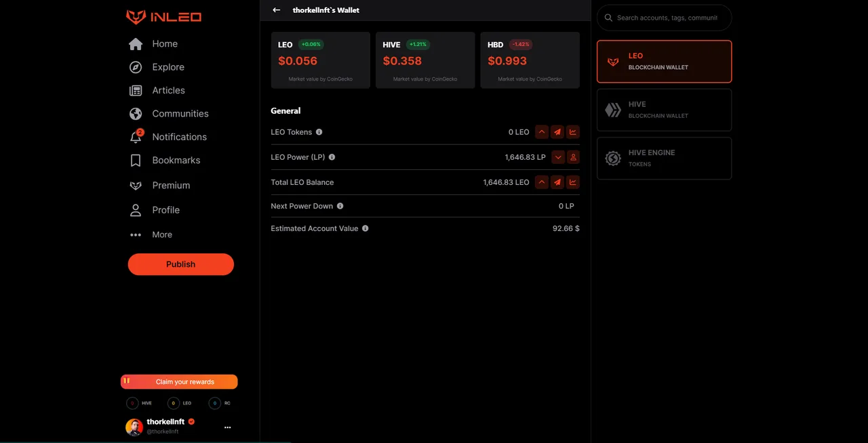
Task: Go back with the arrow icon
Action: point(276,10)
